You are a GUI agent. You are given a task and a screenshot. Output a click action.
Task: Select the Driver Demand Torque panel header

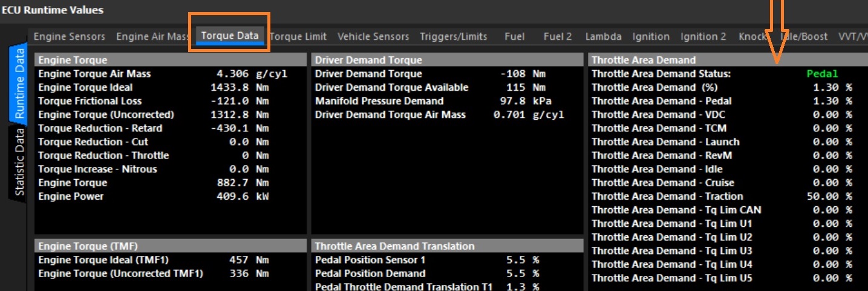pos(446,60)
